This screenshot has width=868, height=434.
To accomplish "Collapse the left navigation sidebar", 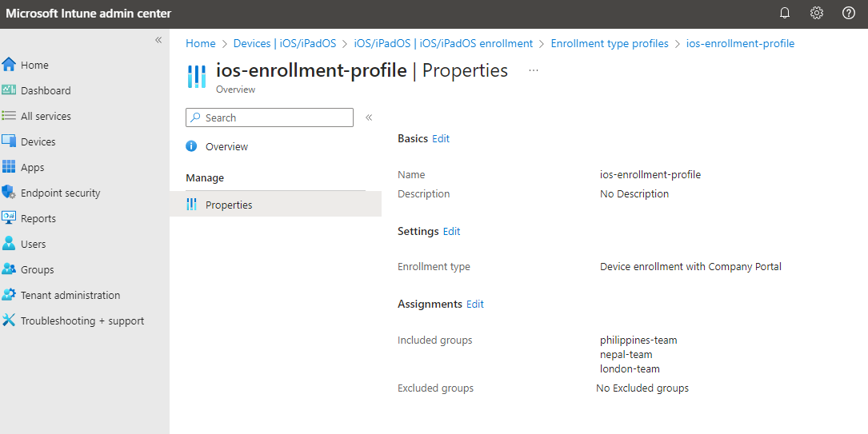I will 158,40.
